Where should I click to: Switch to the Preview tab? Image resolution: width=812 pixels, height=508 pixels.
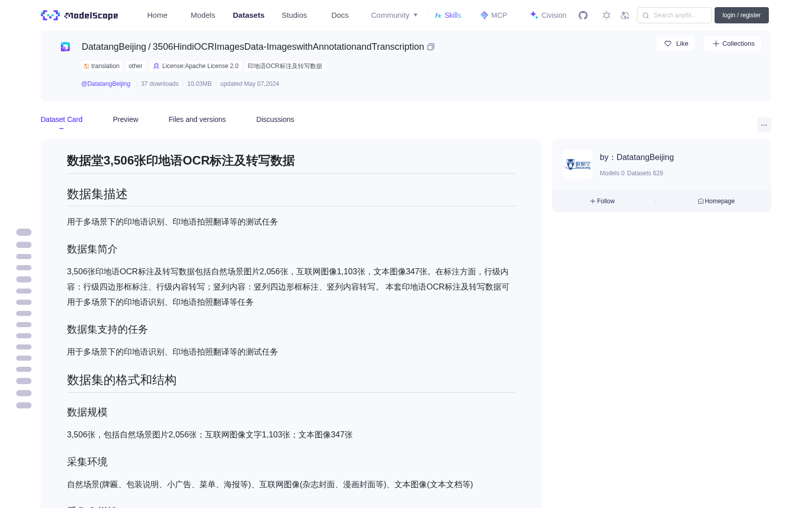(x=125, y=119)
